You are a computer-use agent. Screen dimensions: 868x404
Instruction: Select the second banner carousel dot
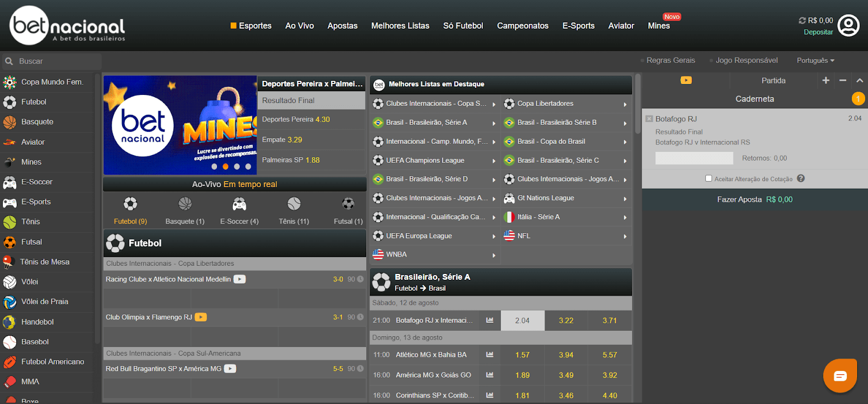pos(226,166)
